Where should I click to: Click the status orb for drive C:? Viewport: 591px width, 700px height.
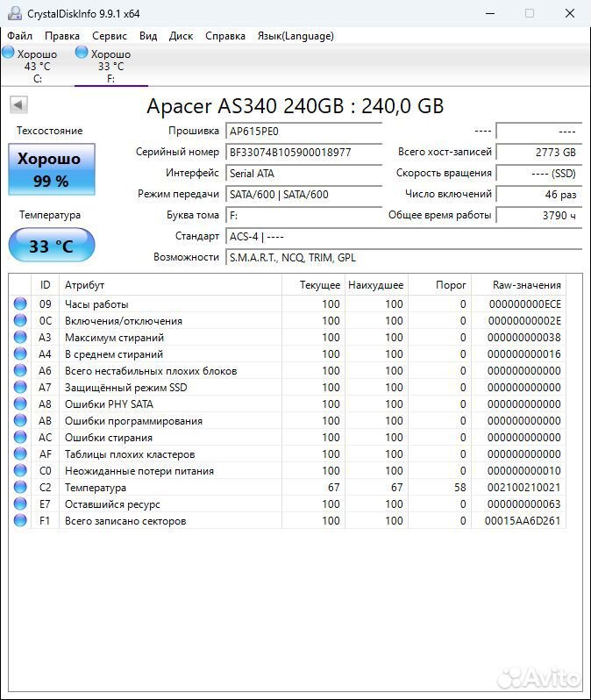tap(8, 53)
